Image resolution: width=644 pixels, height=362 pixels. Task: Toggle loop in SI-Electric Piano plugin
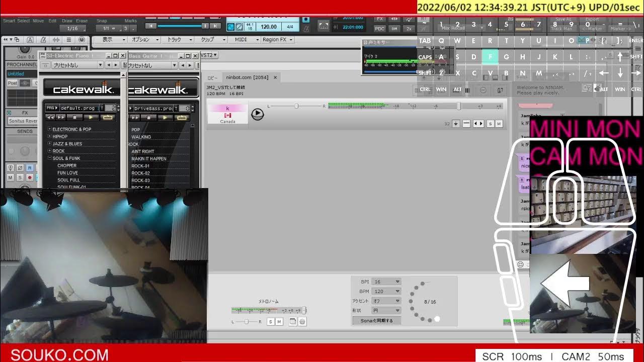[107, 117]
